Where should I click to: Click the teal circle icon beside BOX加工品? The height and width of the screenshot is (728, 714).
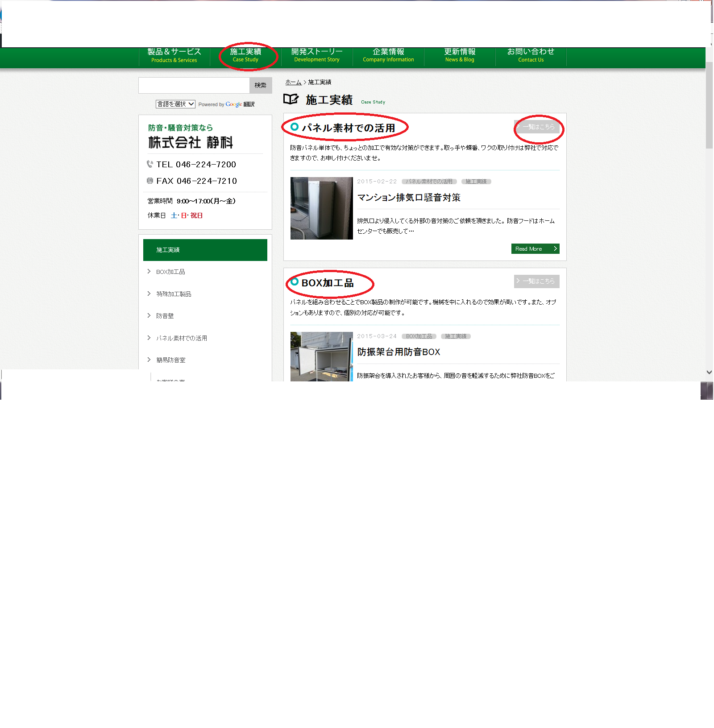click(295, 281)
